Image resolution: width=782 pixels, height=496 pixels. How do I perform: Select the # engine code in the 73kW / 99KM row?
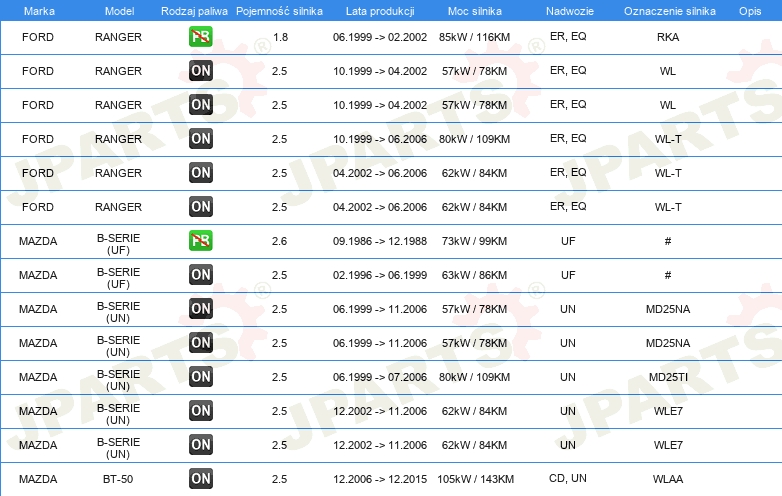pyautogui.click(x=668, y=241)
